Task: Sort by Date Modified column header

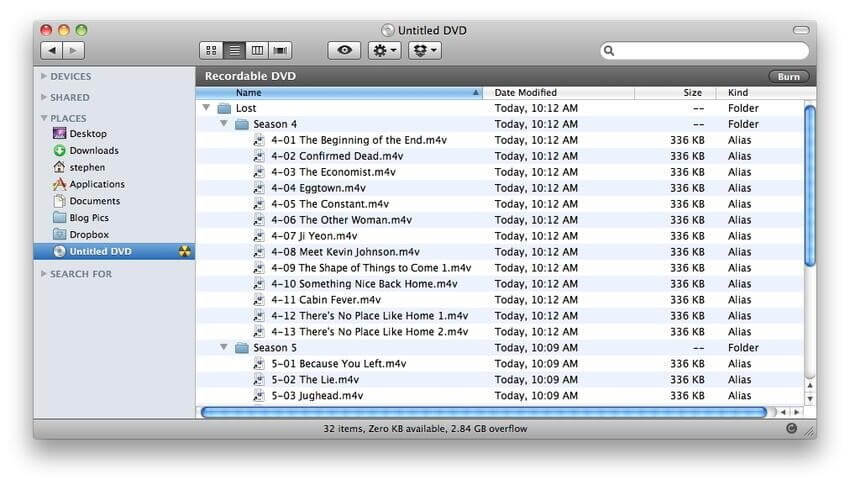Action: pos(558,93)
